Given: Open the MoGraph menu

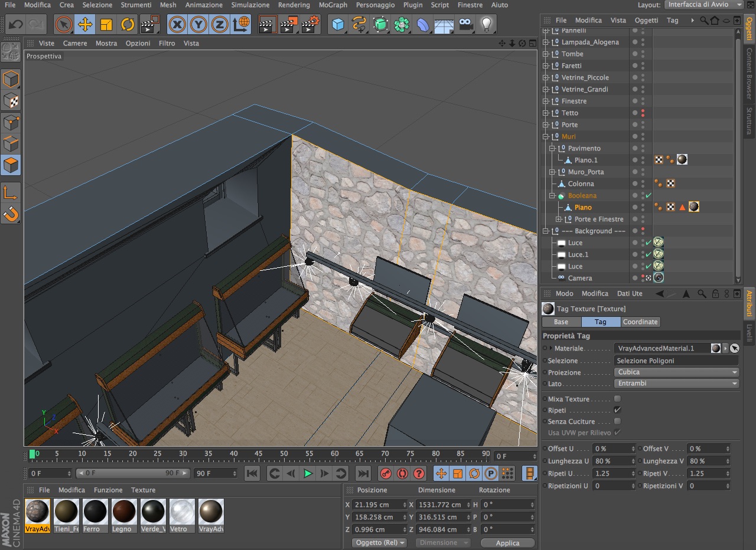Looking at the screenshot, I should (x=333, y=5).
